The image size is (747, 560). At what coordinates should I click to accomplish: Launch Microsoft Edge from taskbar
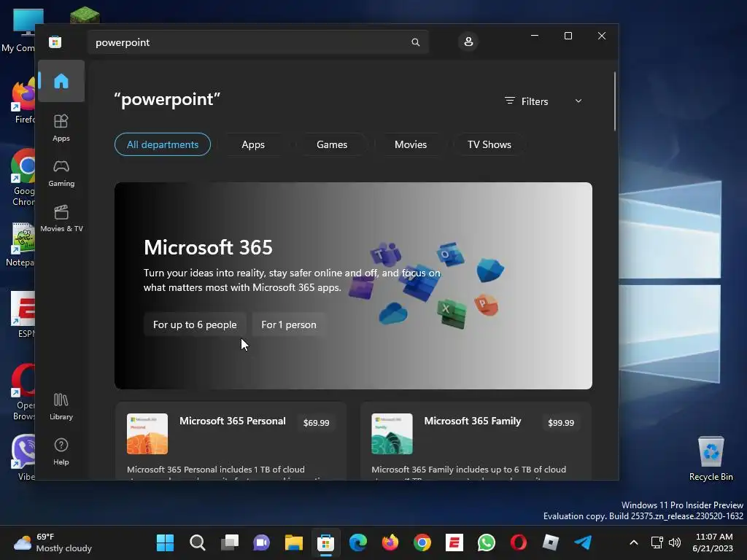[x=358, y=542]
